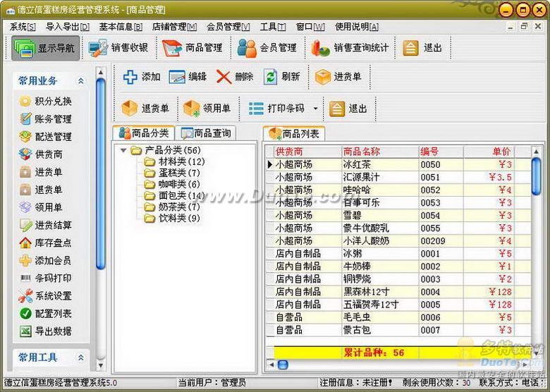Open the 店铺管理[M] menu
The height and width of the screenshot is (392, 550).
click(174, 27)
